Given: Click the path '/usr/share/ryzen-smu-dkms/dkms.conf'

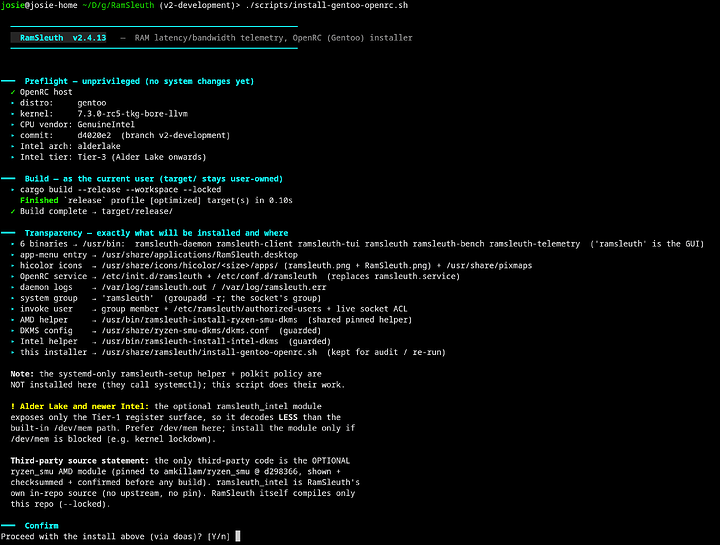Looking at the screenshot, I should tap(185, 331).
